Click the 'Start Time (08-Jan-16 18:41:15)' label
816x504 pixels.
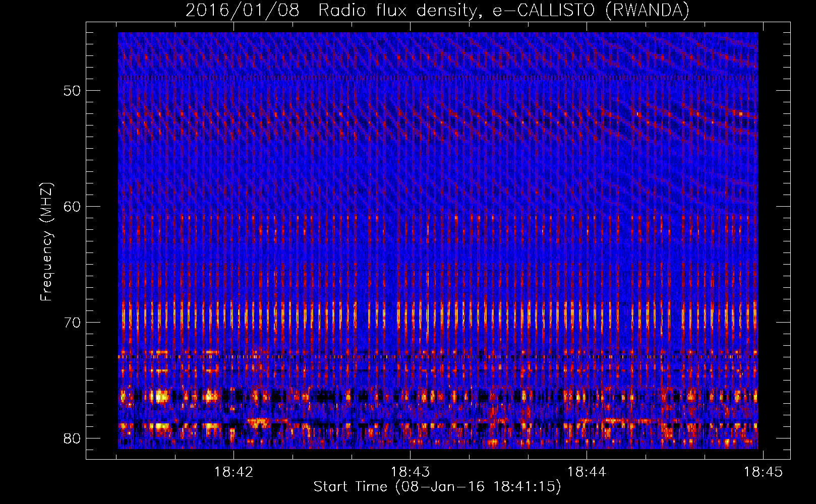[437, 487]
